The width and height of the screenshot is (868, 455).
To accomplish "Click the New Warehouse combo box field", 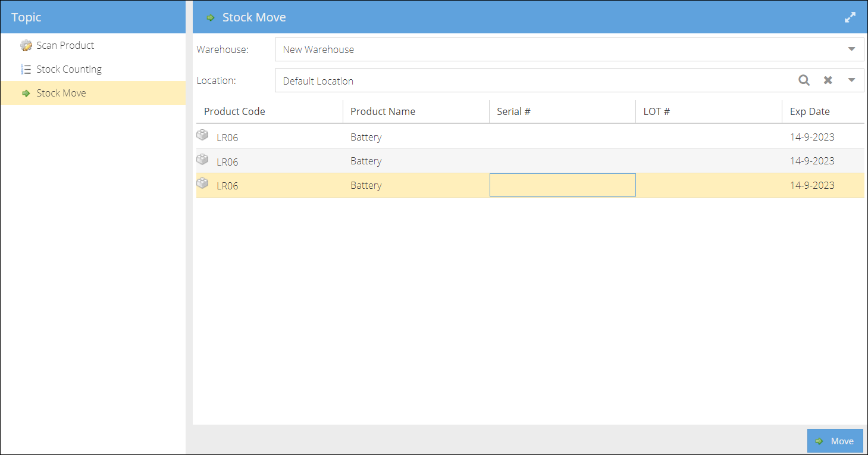I will click(x=569, y=49).
